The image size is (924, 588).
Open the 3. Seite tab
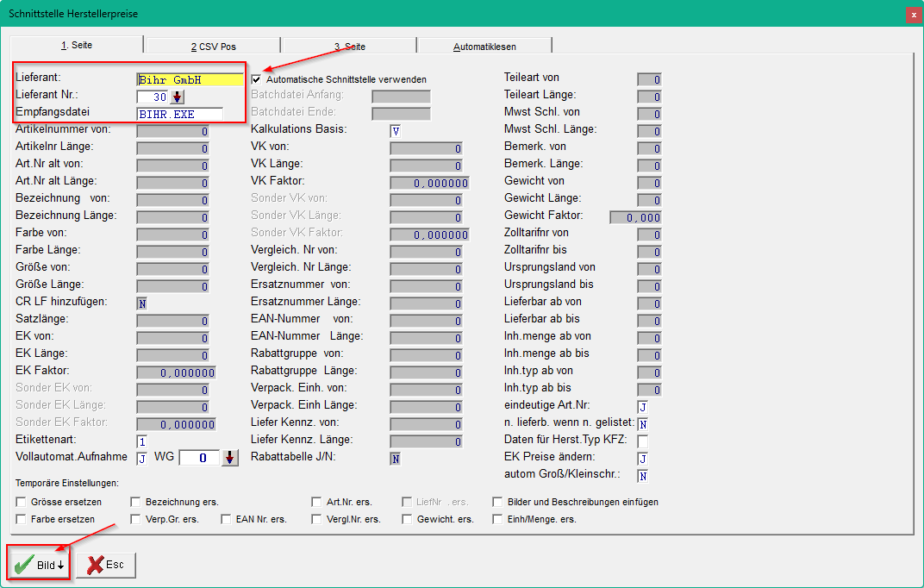click(349, 47)
